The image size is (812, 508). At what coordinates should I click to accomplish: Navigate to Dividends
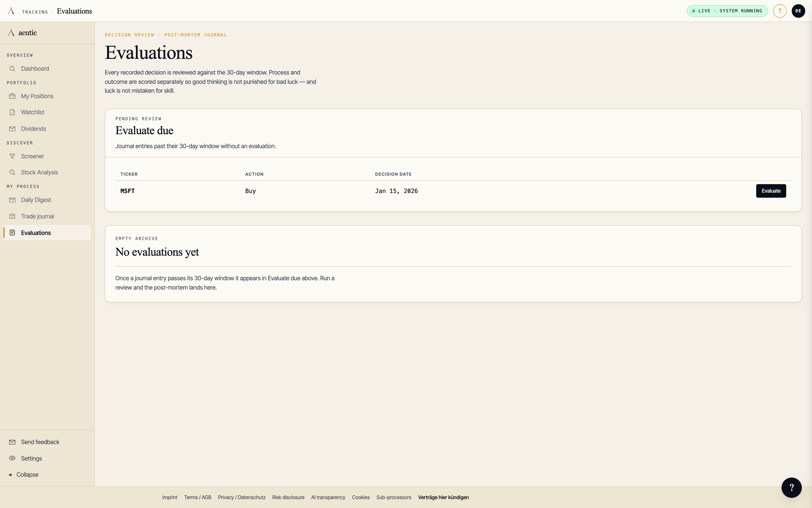pyautogui.click(x=47, y=129)
